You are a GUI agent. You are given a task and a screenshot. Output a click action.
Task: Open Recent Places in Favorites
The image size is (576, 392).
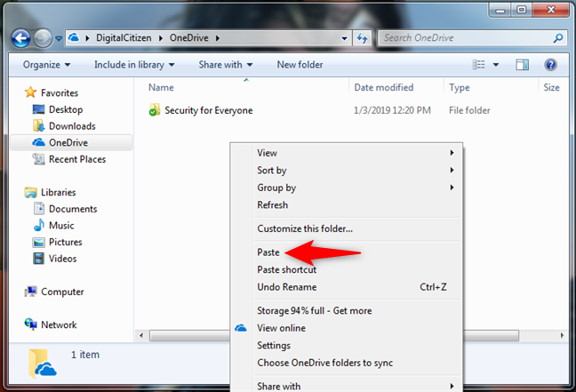coord(77,159)
